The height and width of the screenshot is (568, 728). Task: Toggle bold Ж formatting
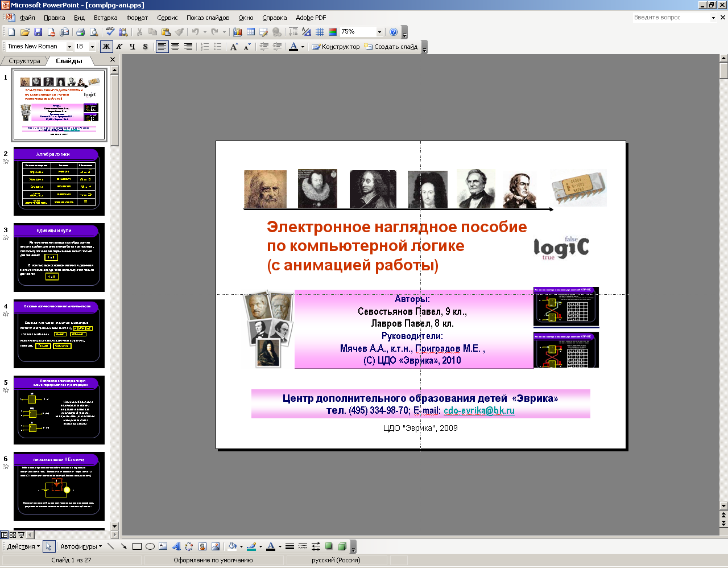pos(106,47)
